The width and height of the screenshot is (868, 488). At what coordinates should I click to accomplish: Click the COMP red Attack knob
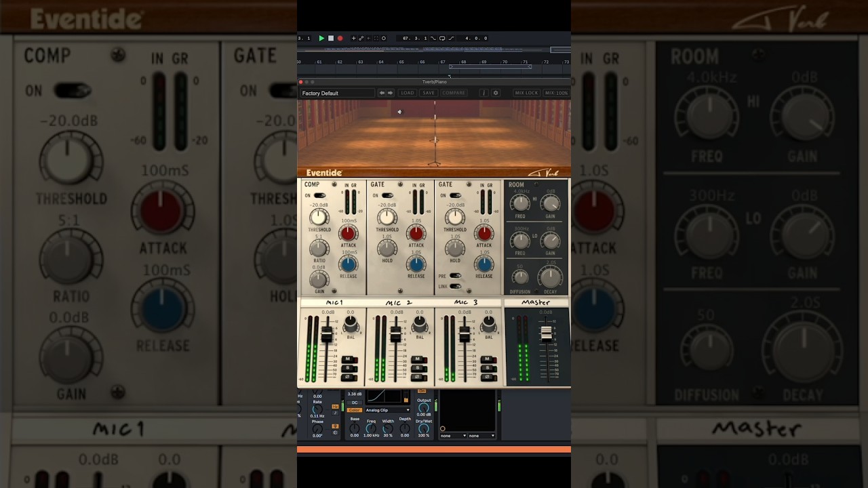click(349, 233)
